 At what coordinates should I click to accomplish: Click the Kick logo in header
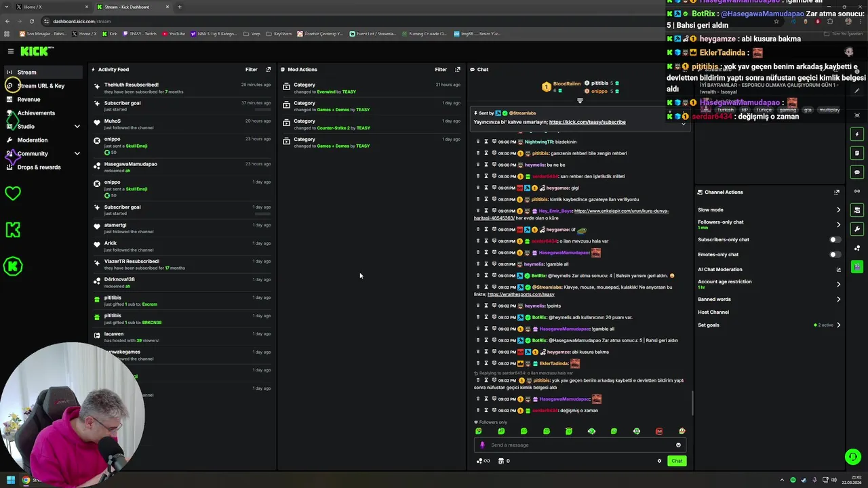[x=37, y=51]
